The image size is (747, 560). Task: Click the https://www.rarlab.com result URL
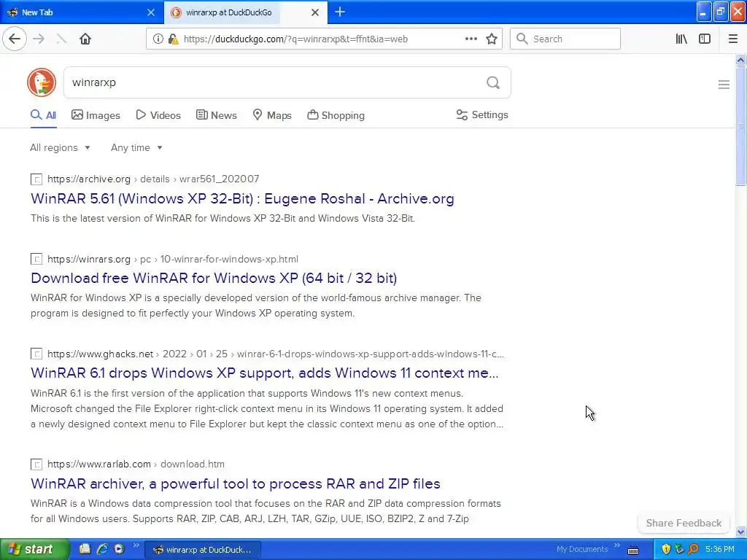pyautogui.click(x=99, y=464)
